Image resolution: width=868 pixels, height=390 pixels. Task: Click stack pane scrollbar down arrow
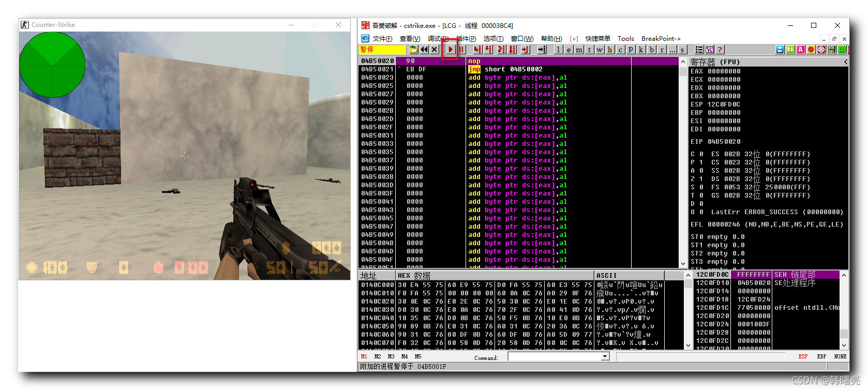(x=844, y=345)
